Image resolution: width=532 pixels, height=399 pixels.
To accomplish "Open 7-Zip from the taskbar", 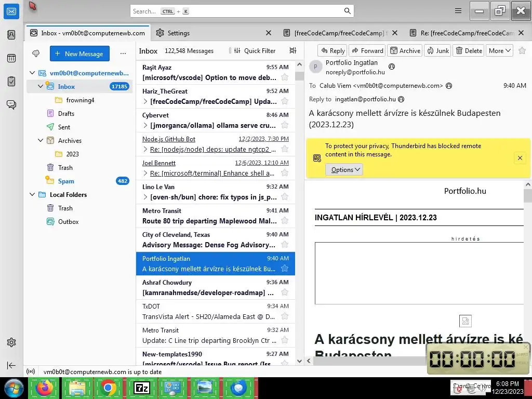I will [142, 388].
